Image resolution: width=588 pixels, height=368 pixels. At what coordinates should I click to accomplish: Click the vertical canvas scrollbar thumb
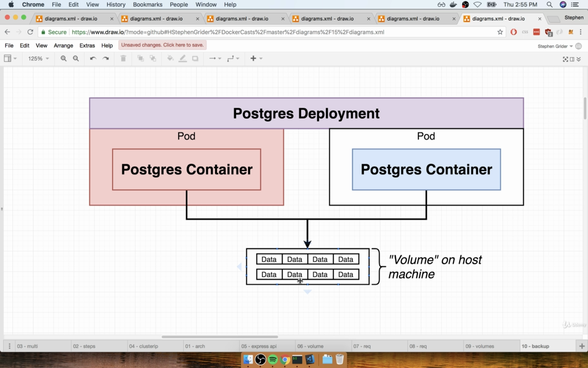click(x=585, y=108)
